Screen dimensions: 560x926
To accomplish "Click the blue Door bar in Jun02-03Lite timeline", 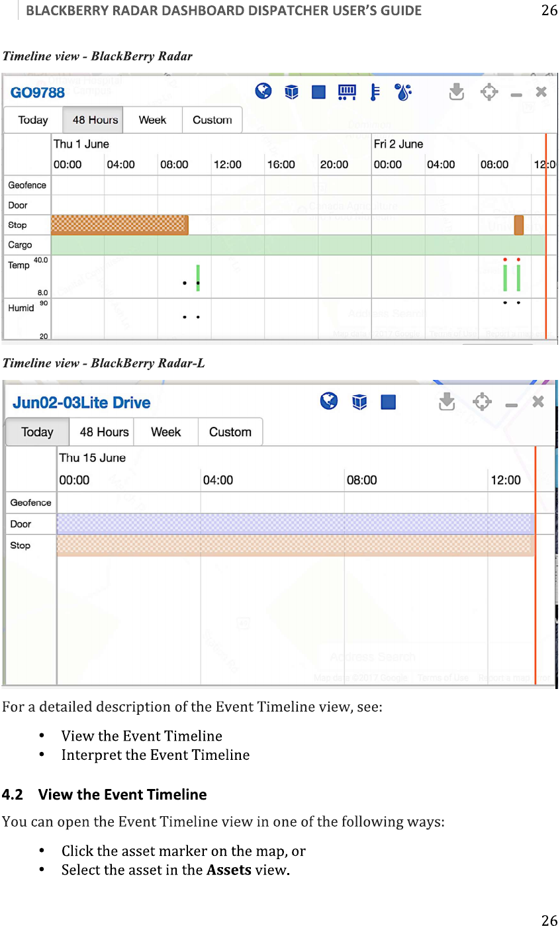I will pos(296,524).
